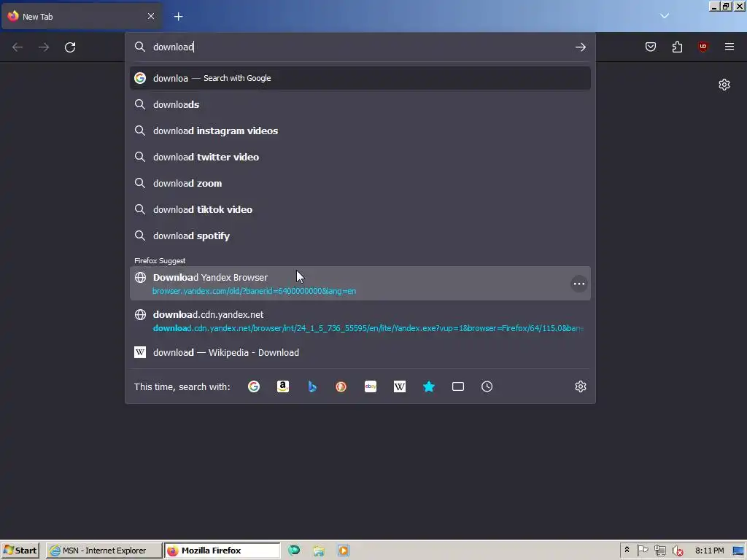Click the Mozilla Firefox taskbar button
747x560 pixels.
222,551
